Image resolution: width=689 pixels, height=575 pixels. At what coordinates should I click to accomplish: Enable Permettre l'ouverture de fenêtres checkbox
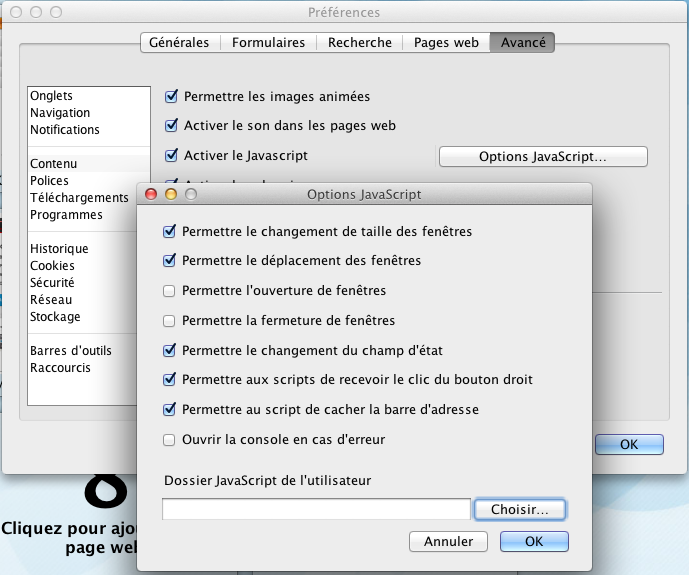pyautogui.click(x=169, y=291)
